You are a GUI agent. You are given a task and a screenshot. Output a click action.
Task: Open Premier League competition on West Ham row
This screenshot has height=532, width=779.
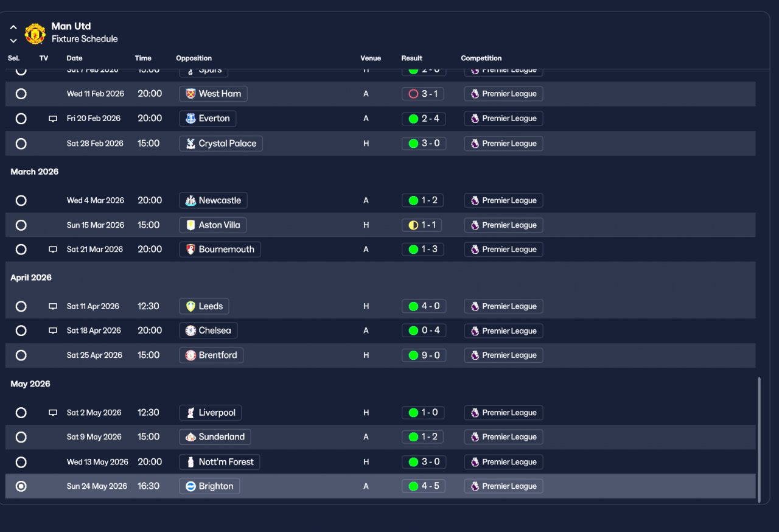(503, 94)
